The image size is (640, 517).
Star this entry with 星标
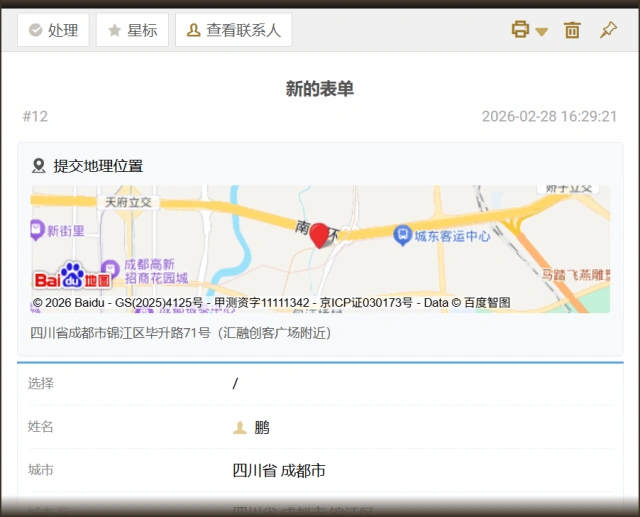tap(132, 30)
